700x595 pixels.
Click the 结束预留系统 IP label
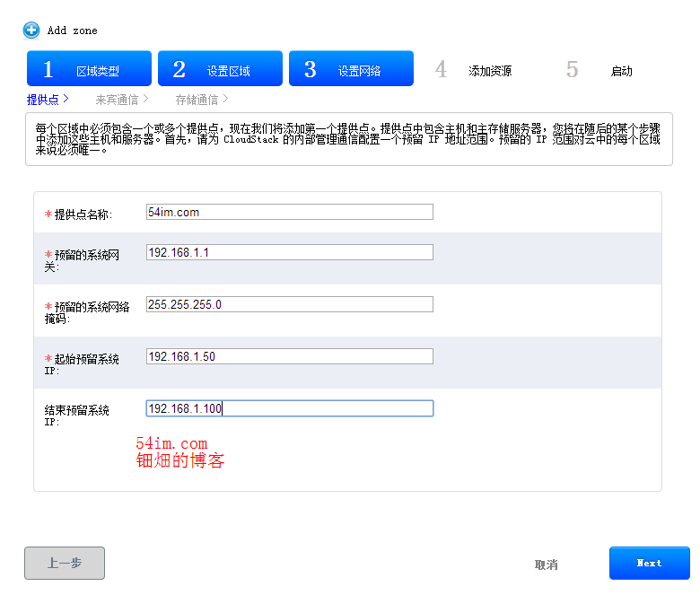point(77,416)
